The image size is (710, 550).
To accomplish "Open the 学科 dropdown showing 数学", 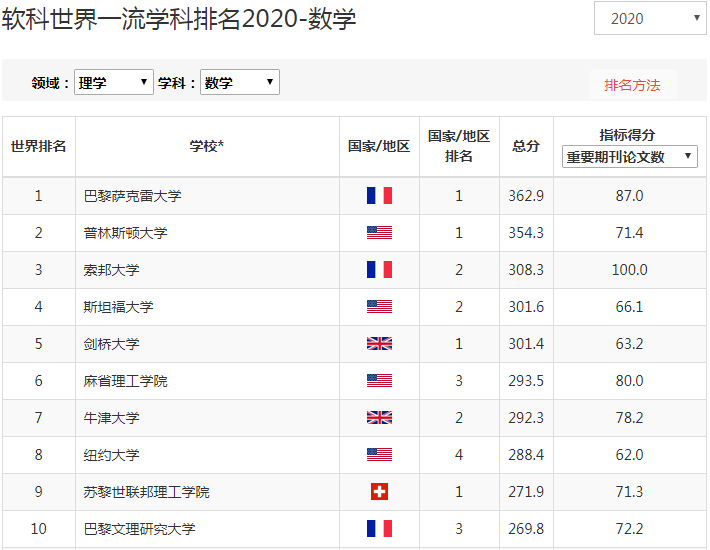I will (240, 82).
